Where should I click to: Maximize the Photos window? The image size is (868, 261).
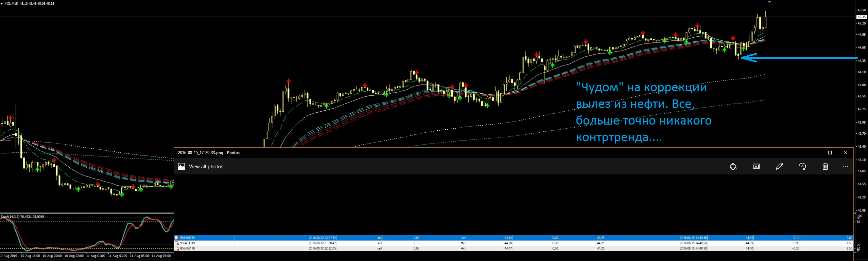pyautogui.click(x=830, y=153)
